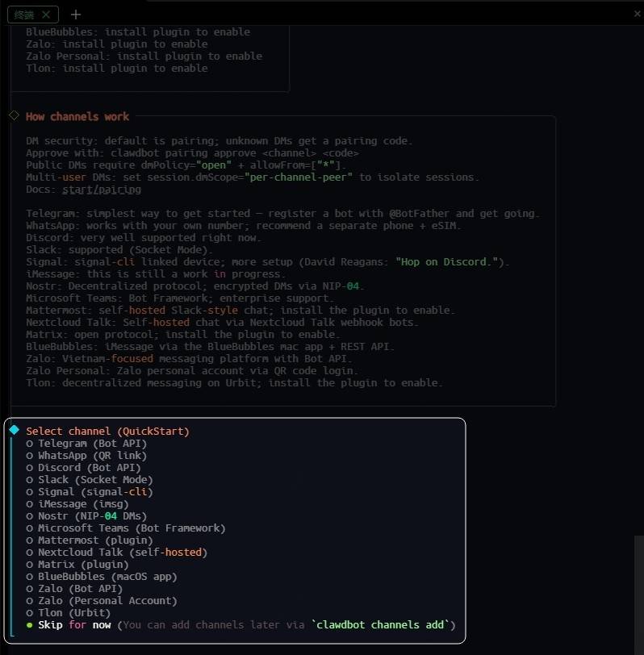The width and height of the screenshot is (644, 655).
Task: Open the start/pairing docs link
Action: pos(102,190)
